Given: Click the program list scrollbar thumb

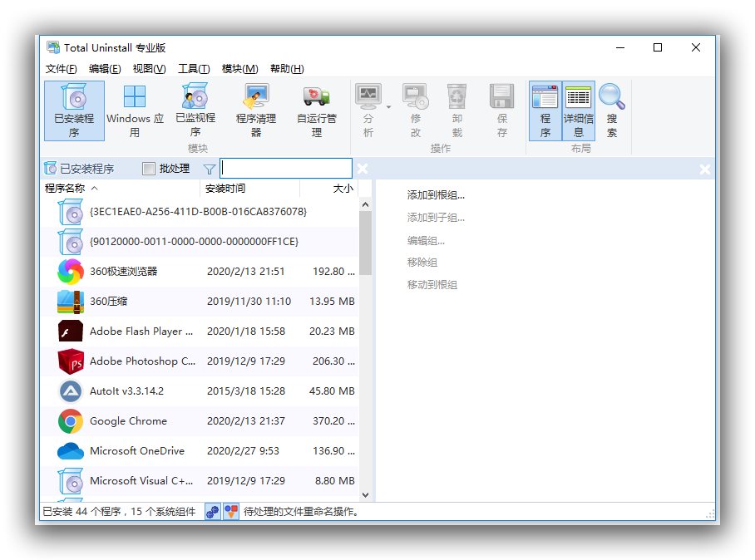Looking at the screenshot, I should point(366,243).
